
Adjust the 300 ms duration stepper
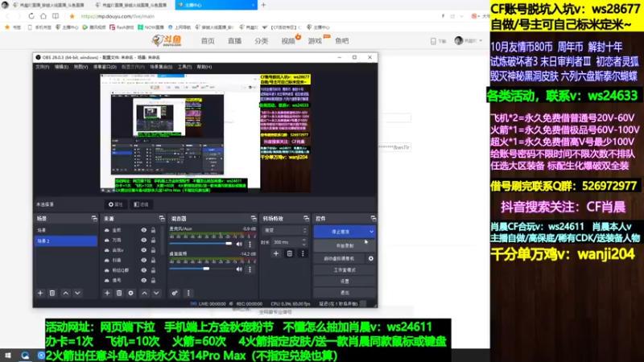(x=304, y=242)
